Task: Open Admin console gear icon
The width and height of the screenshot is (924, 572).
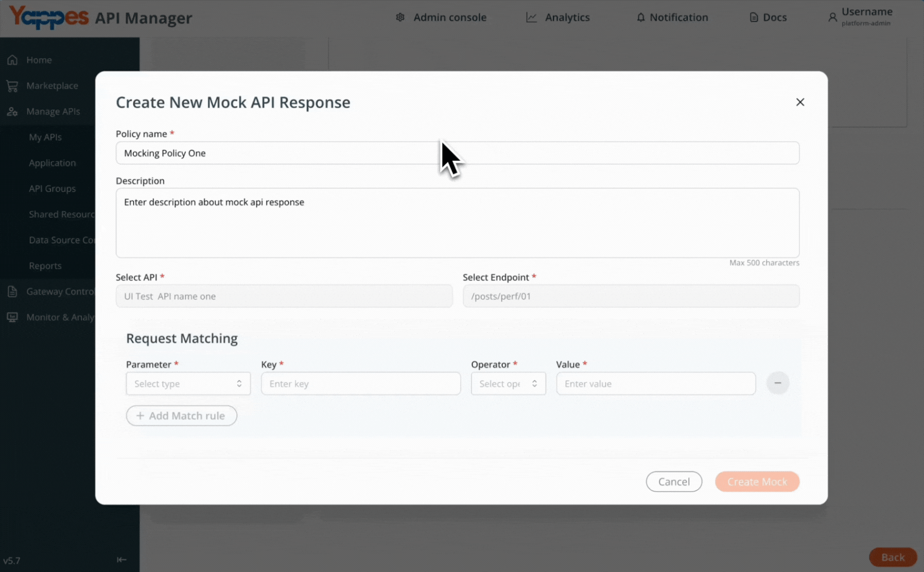Action: click(400, 18)
